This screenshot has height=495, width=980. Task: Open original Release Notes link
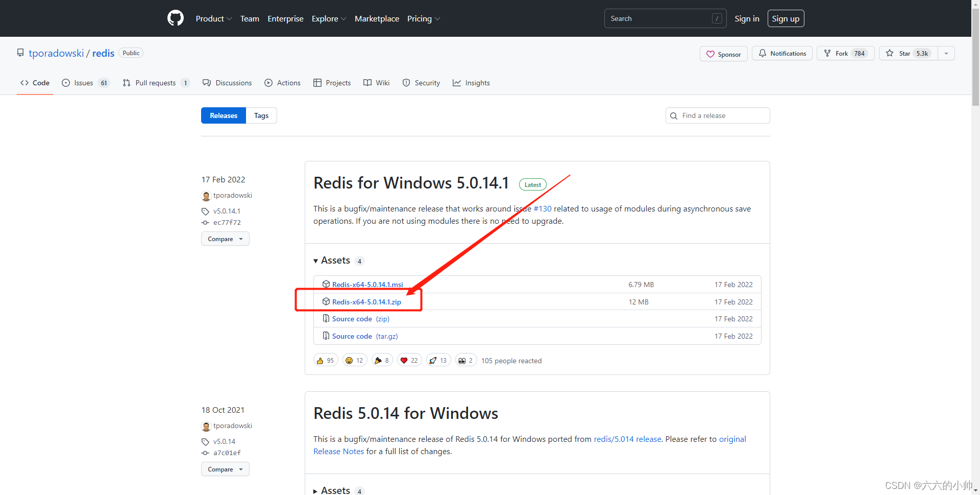click(x=732, y=439)
